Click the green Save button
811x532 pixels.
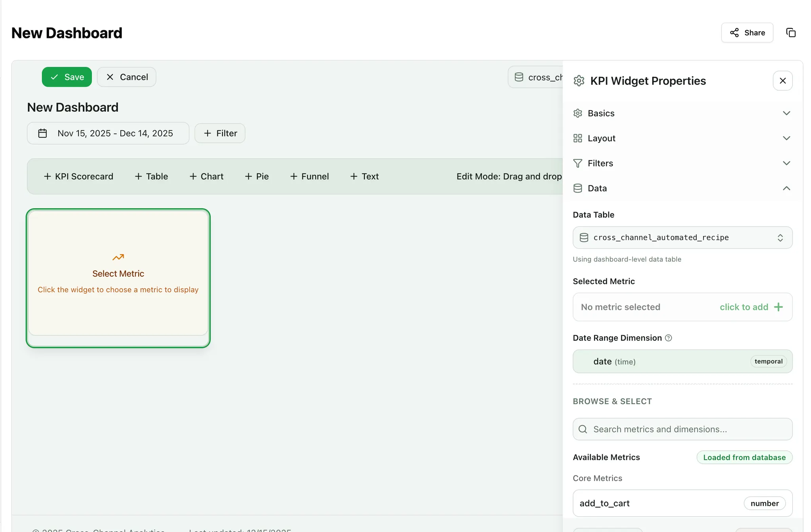tap(67, 77)
